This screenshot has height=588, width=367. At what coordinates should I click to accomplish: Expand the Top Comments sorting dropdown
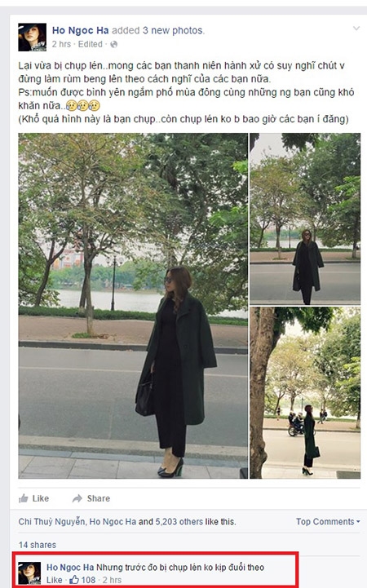tap(328, 522)
